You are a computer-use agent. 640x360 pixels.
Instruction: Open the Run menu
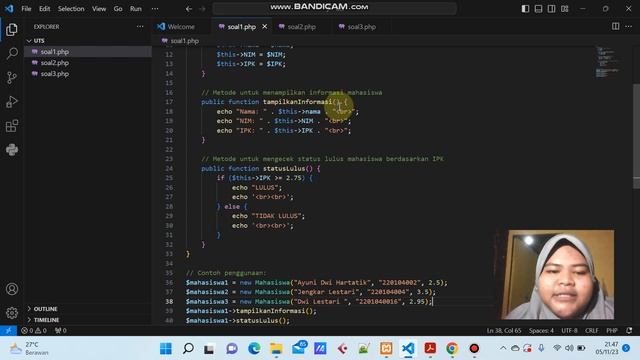(x=136, y=9)
